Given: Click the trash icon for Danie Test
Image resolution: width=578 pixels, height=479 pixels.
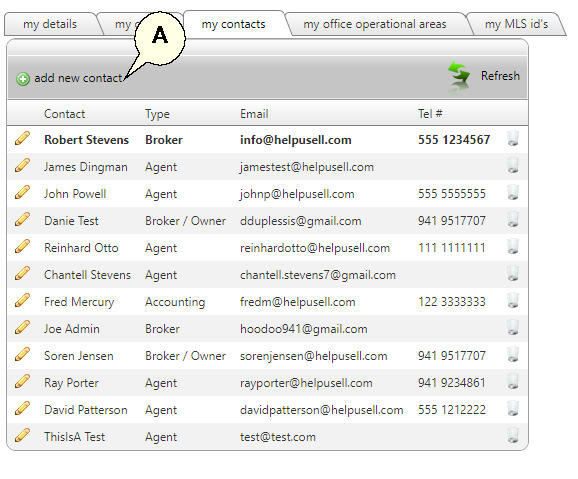Looking at the screenshot, I should tap(513, 219).
